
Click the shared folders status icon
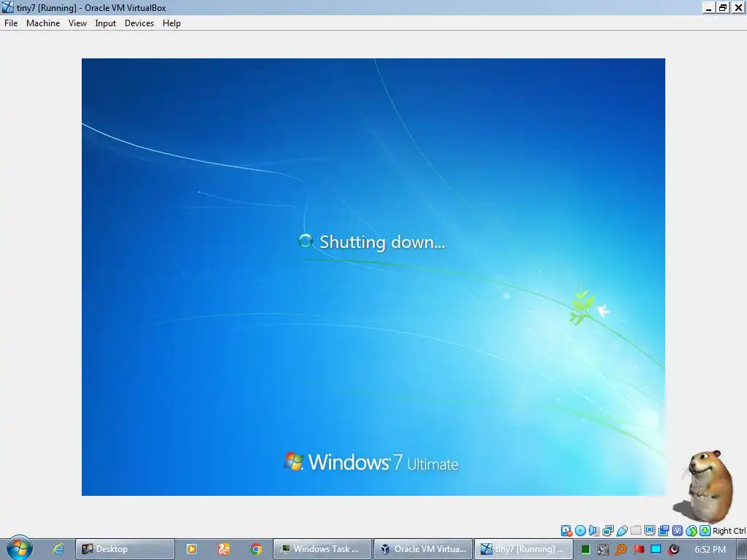pos(635,531)
